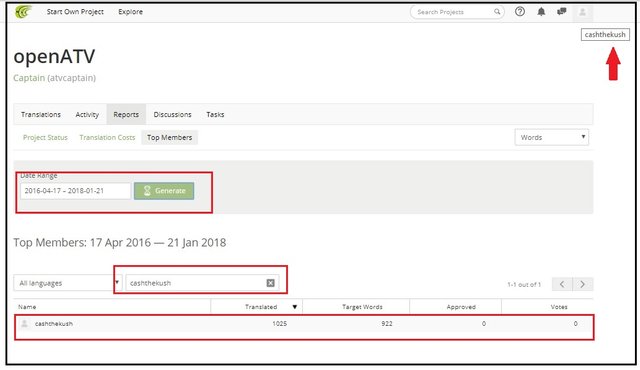Open the notifications bell icon
This screenshot has width=640, height=370.
click(x=541, y=12)
